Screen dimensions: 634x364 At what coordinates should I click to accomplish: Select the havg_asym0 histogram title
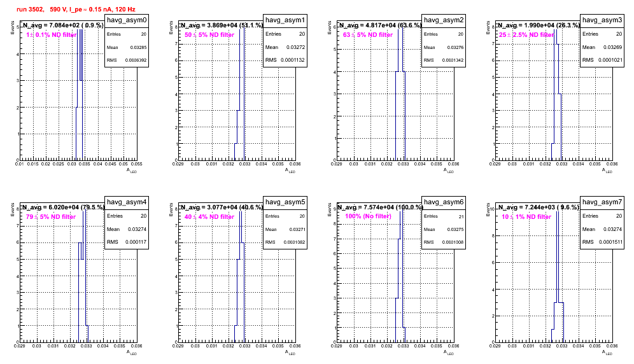(127, 20)
